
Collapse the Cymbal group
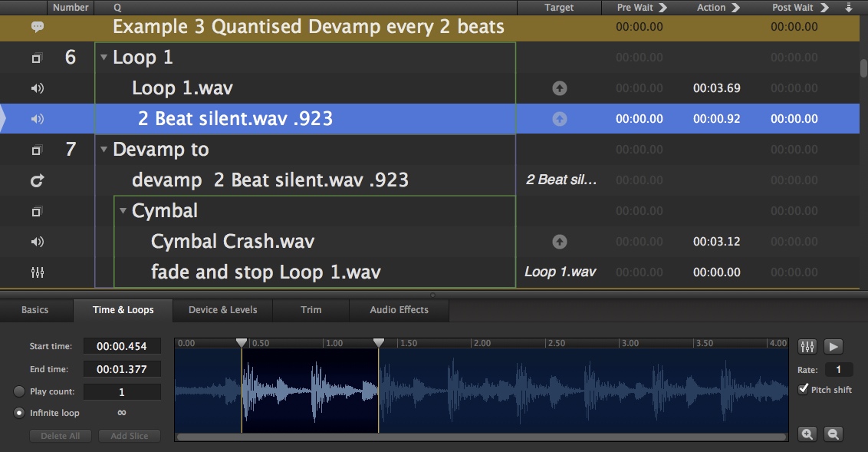123,211
